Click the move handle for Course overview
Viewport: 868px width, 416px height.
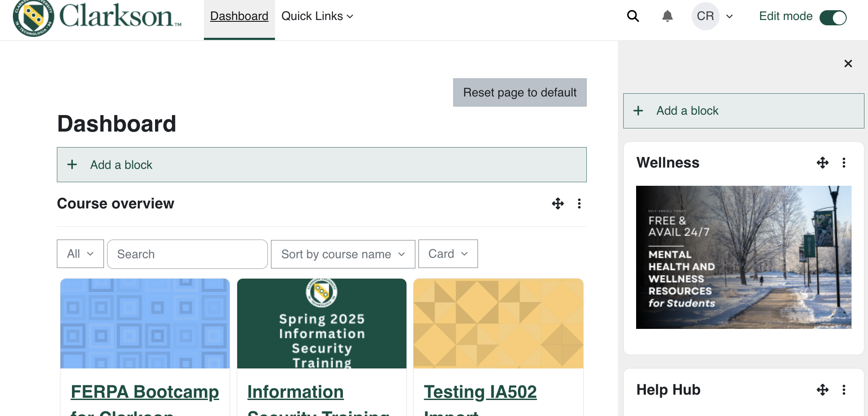point(557,204)
